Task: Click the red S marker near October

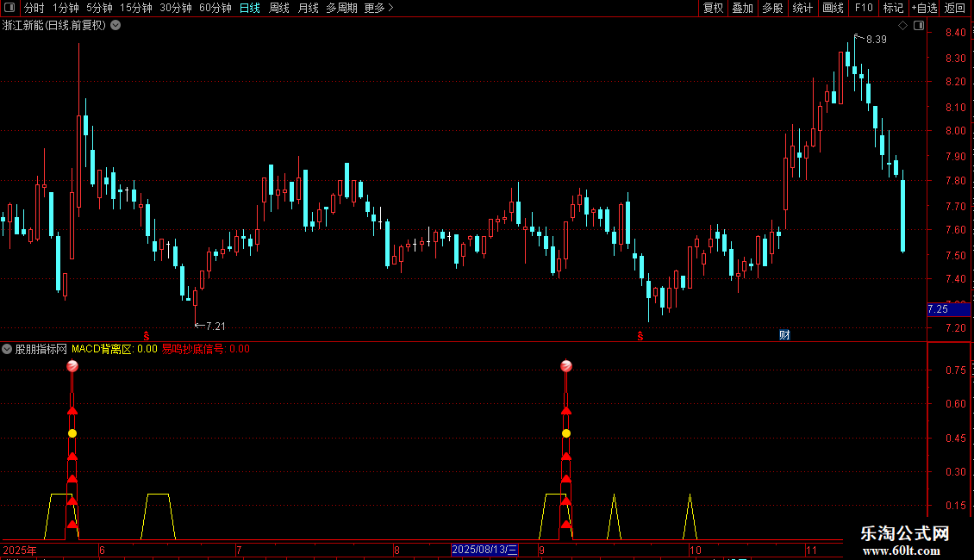Action: (640, 336)
